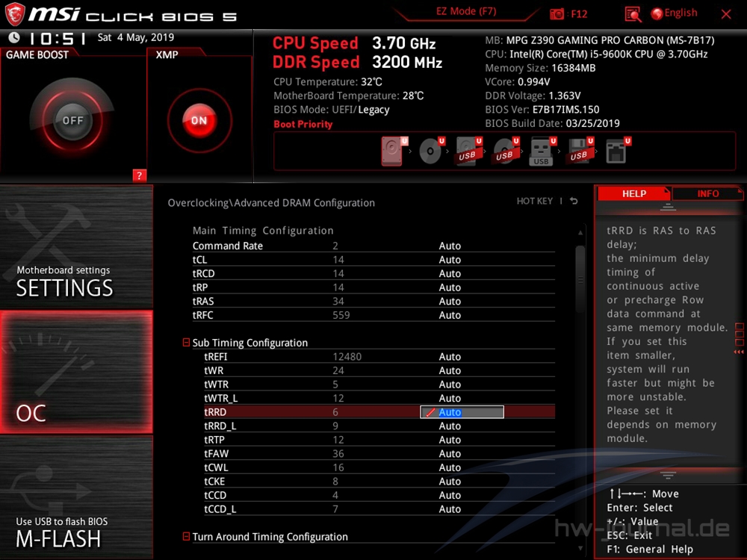This screenshot has height=560, width=747.
Task: Click the F12 screenshot camera icon
Action: point(557,13)
